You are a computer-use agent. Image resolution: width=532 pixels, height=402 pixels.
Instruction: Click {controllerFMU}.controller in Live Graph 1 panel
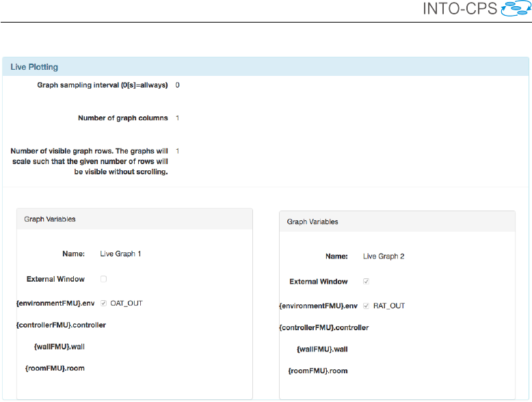tap(61, 325)
